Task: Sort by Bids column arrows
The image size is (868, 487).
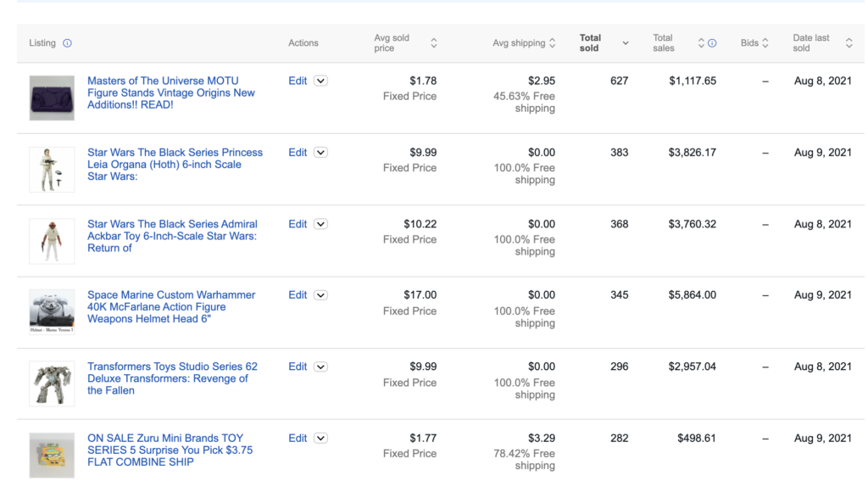Action: pyautogui.click(x=765, y=43)
